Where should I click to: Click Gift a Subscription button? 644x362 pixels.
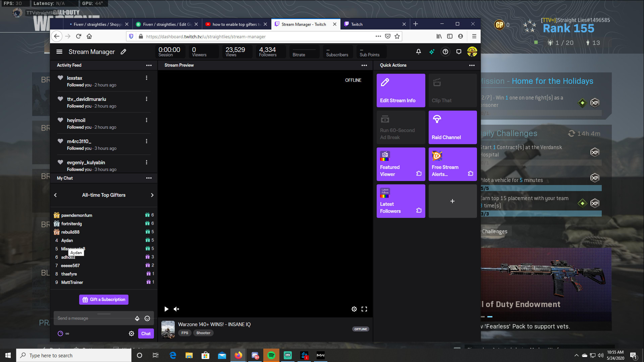point(104,300)
